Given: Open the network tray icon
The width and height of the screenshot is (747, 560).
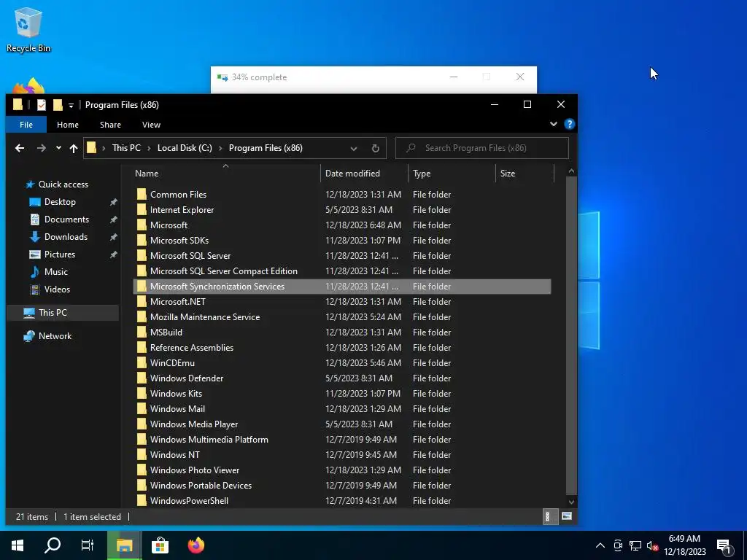Looking at the screenshot, I should pos(635,545).
